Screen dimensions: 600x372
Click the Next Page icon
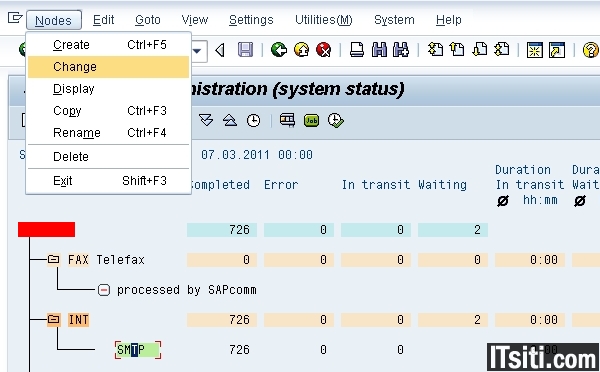click(479, 50)
